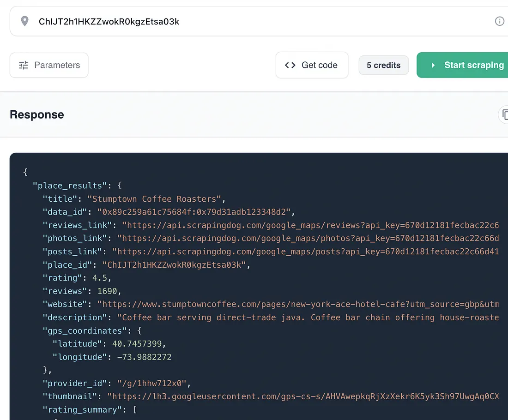
Task: Click the 5 credits badge
Action: pyautogui.click(x=383, y=65)
